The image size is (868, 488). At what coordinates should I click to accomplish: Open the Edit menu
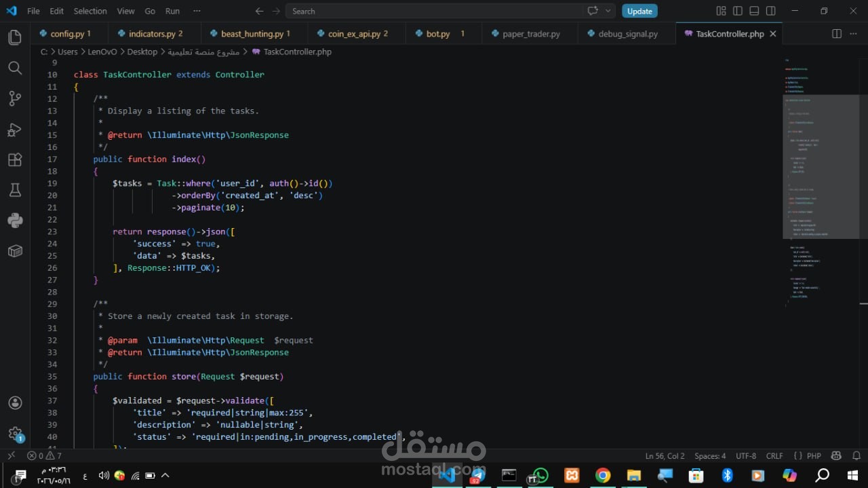tap(57, 11)
